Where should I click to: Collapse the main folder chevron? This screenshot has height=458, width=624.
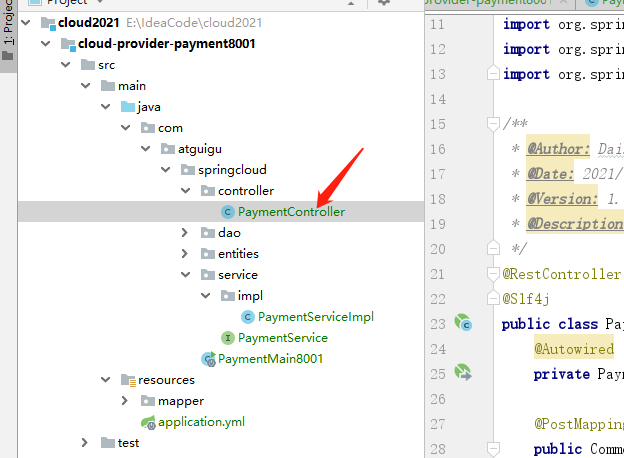tap(86, 86)
